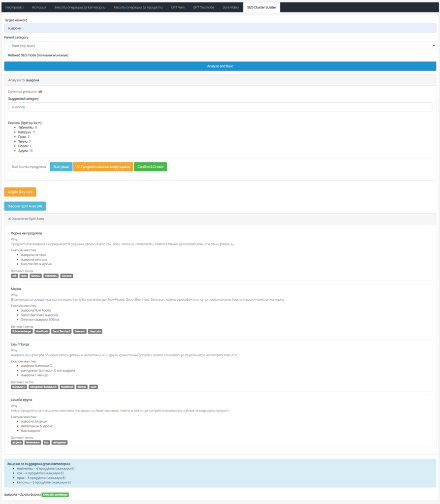The image size is (440, 504).
Task: Click the 'Форма на продукта' axis heading
Action: pos(27,233)
